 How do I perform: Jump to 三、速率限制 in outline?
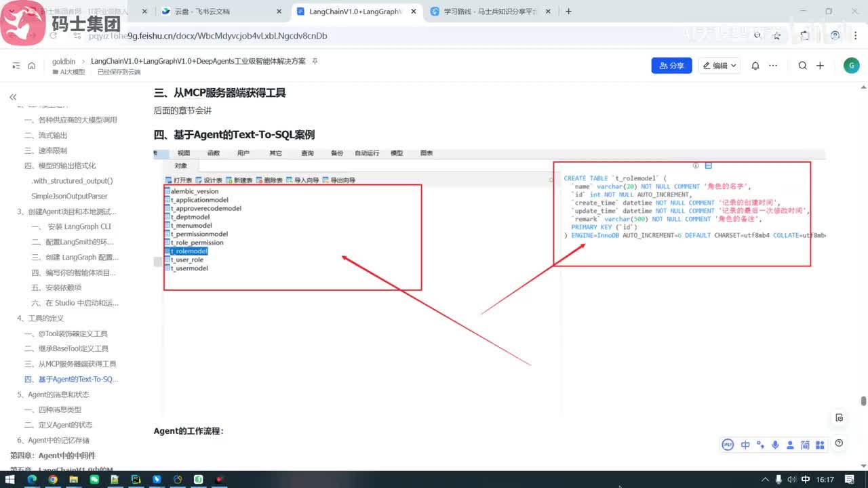(45, 150)
